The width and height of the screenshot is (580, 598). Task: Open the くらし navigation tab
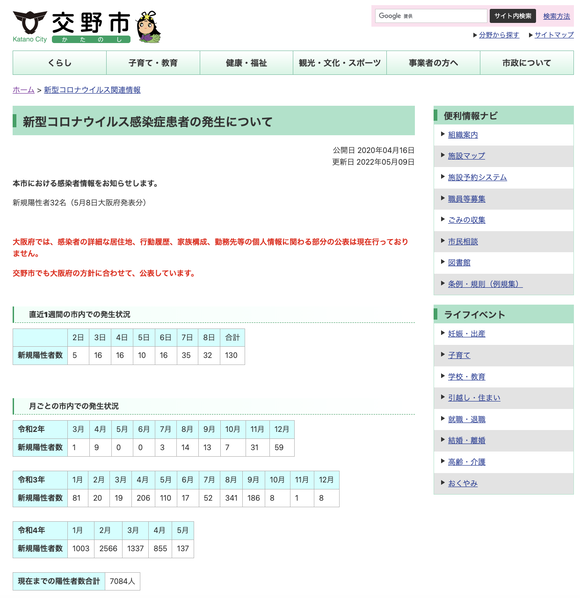coord(59,63)
